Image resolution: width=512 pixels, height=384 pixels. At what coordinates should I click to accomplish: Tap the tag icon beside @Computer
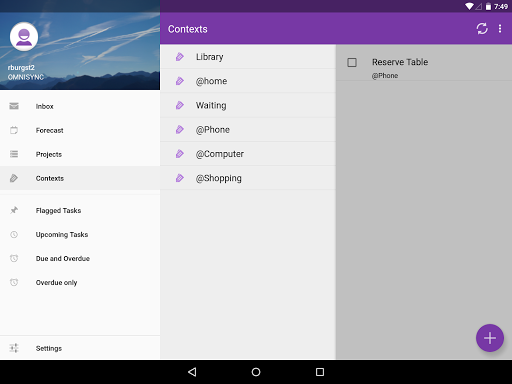pyautogui.click(x=180, y=154)
